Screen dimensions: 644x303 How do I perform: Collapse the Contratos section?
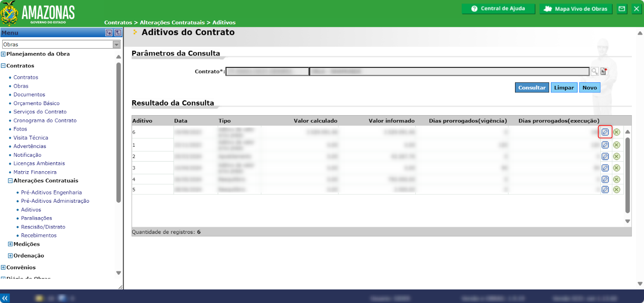coord(3,66)
